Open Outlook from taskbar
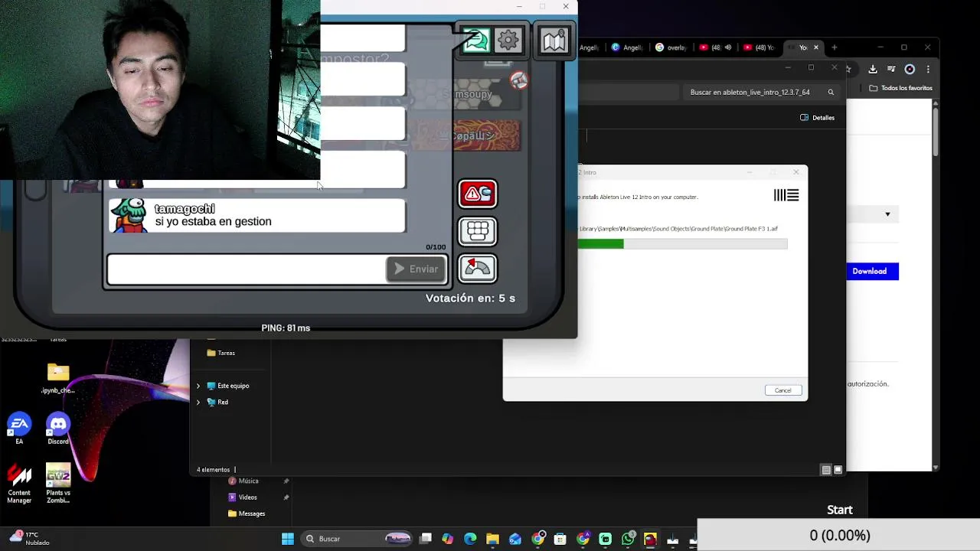 pyautogui.click(x=515, y=539)
